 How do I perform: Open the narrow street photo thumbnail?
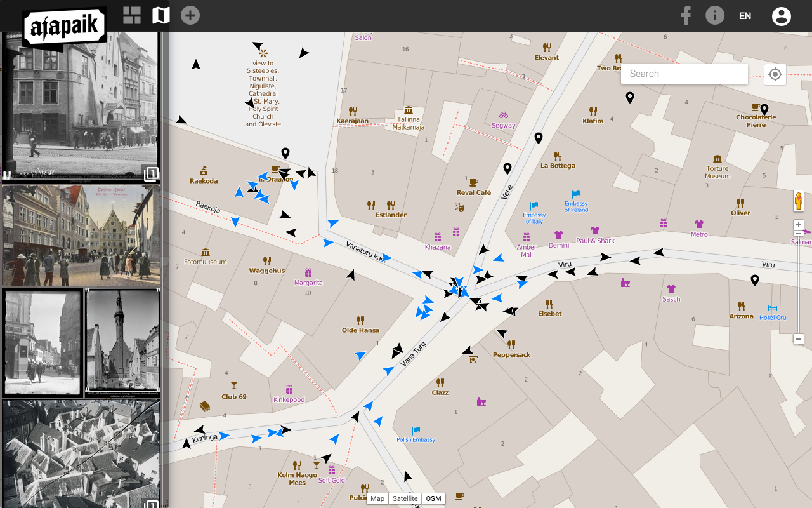(43, 343)
